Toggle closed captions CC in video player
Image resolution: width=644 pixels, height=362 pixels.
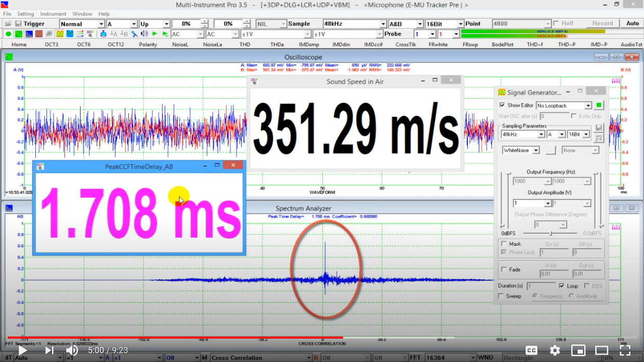coord(531,350)
